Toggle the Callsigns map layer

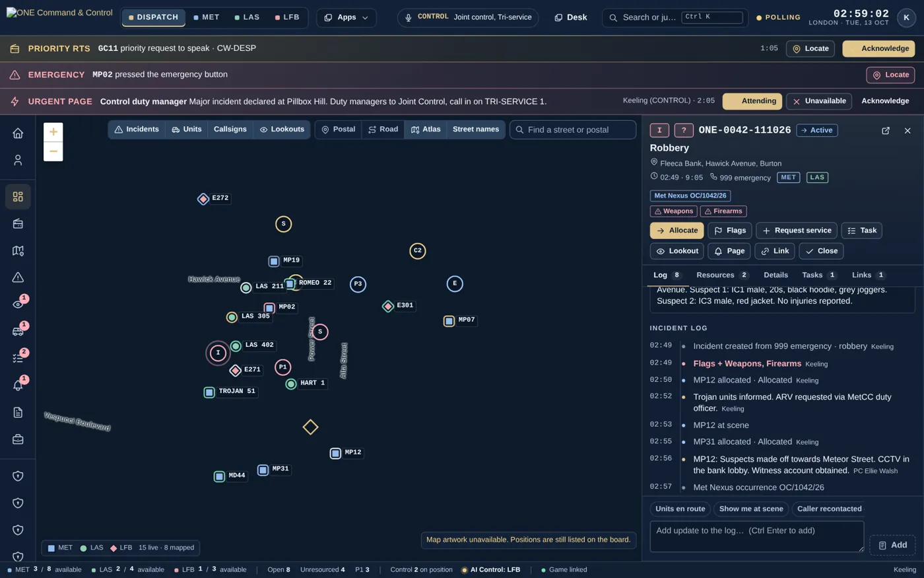click(x=230, y=129)
